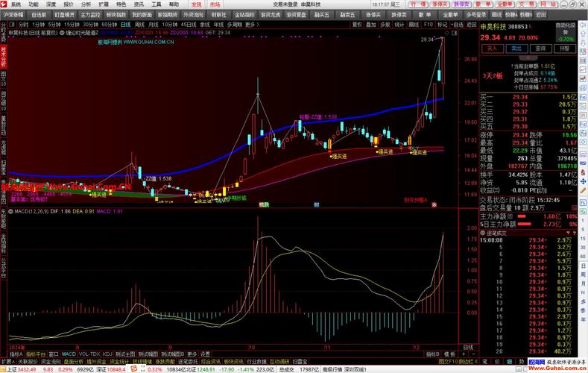
Task: Click the 自动化设备 sector box
Action: [x=566, y=32]
